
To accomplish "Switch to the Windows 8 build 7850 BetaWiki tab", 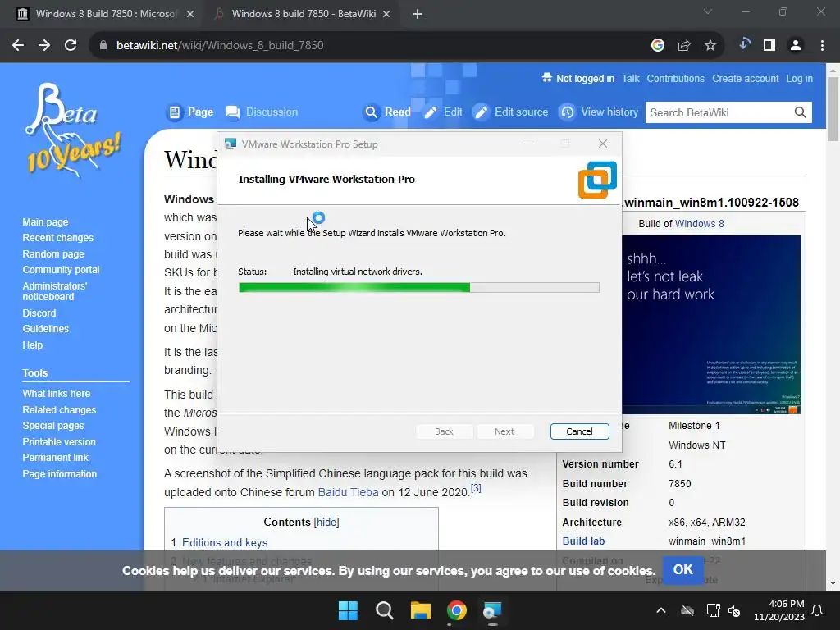I will coord(304,14).
